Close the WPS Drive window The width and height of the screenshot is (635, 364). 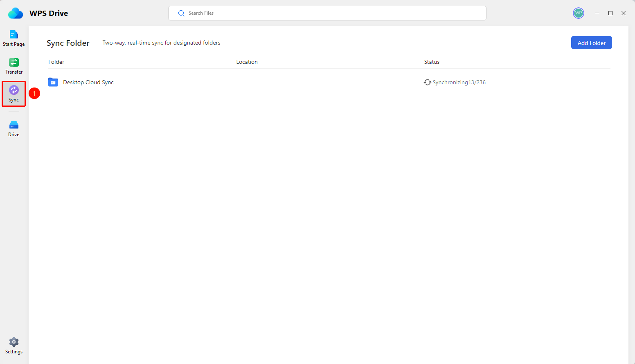624,13
